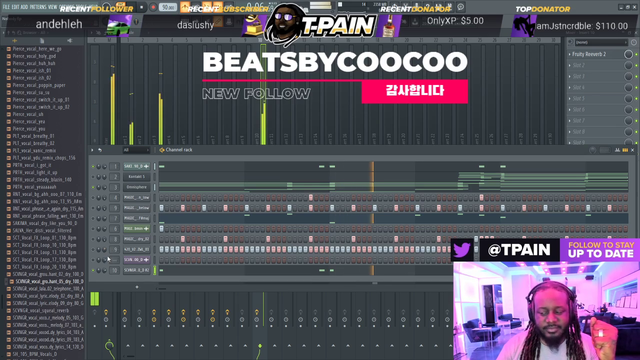Select sample PRTH_vocal_steady_blazin_140
Image resolution: width=640 pixels, height=360 pixels.
click(x=42, y=180)
